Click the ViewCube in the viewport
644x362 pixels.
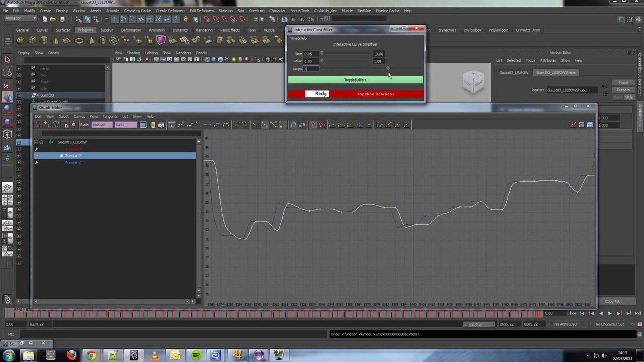(473, 82)
